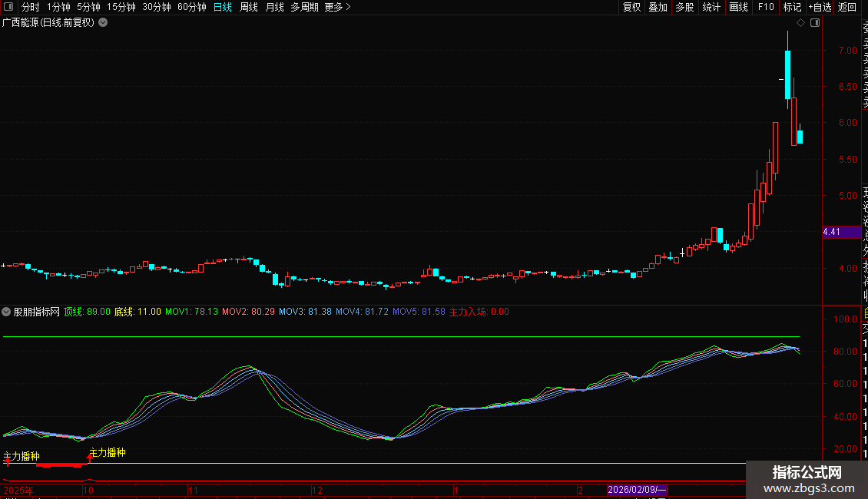Screen dimensions: 868x499
Task: Expand the 更多 periods menu
Action: [x=337, y=7]
